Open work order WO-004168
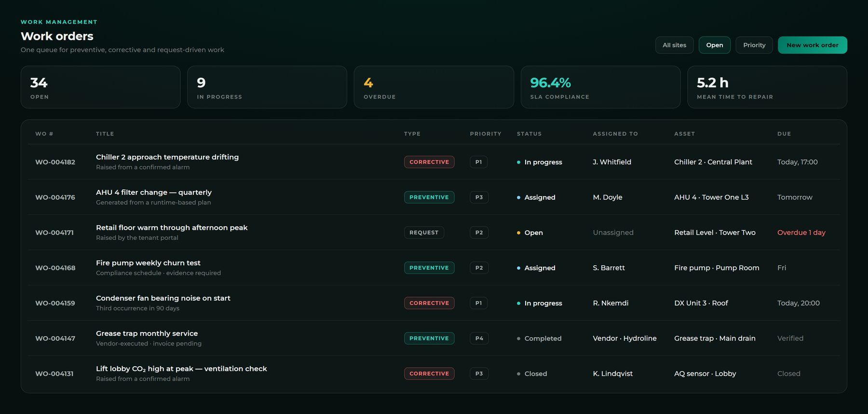 point(55,268)
